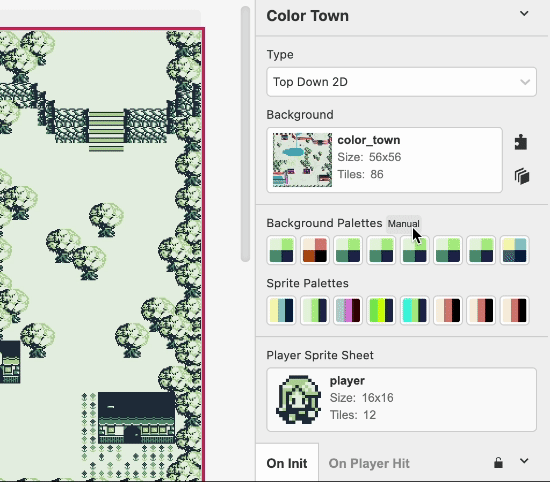
Task: Click the puzzle piece icon beside background
Action: 521,142
